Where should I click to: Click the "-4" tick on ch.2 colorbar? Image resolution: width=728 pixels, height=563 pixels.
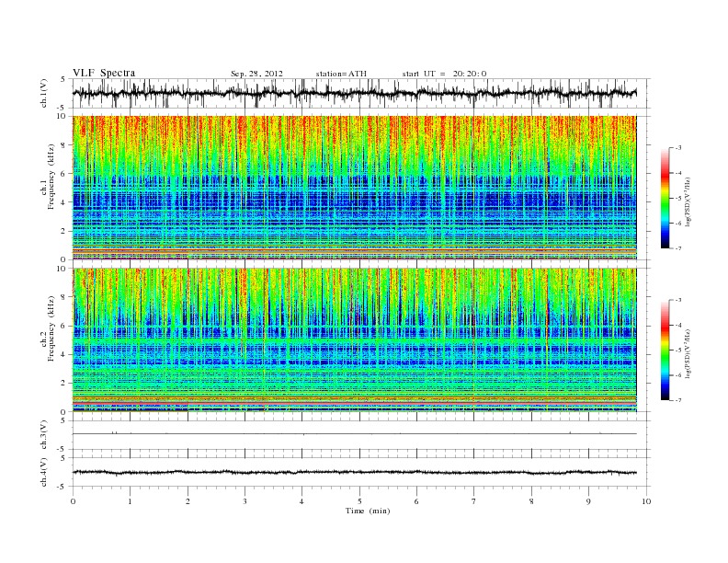tap(678, 325)
